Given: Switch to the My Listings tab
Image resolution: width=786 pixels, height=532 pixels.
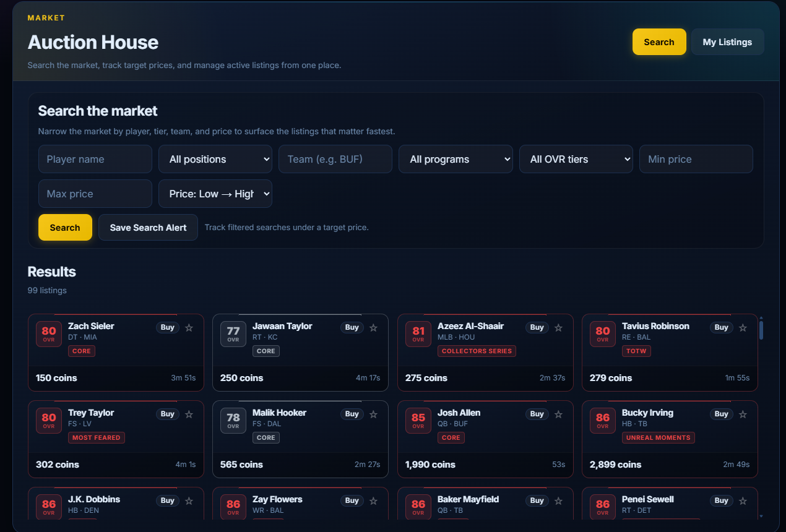Looking at the screenshot, I should pos(728,42).
